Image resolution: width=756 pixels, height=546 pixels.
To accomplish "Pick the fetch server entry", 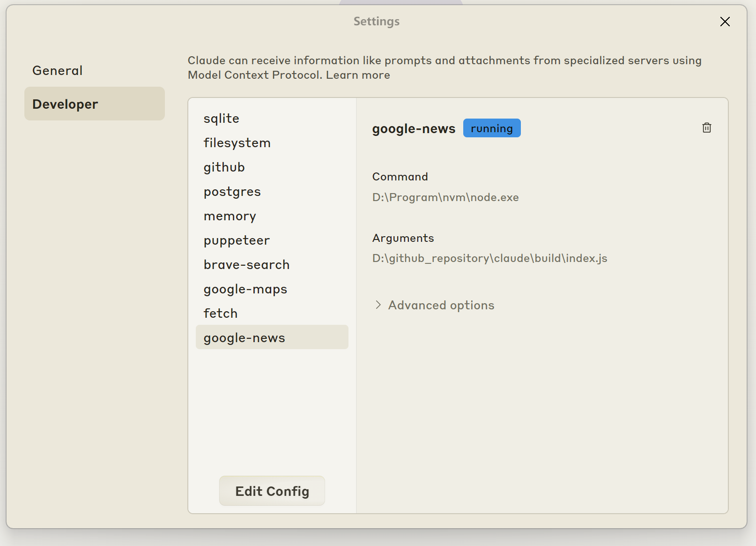I will click(x=220, y=314).
